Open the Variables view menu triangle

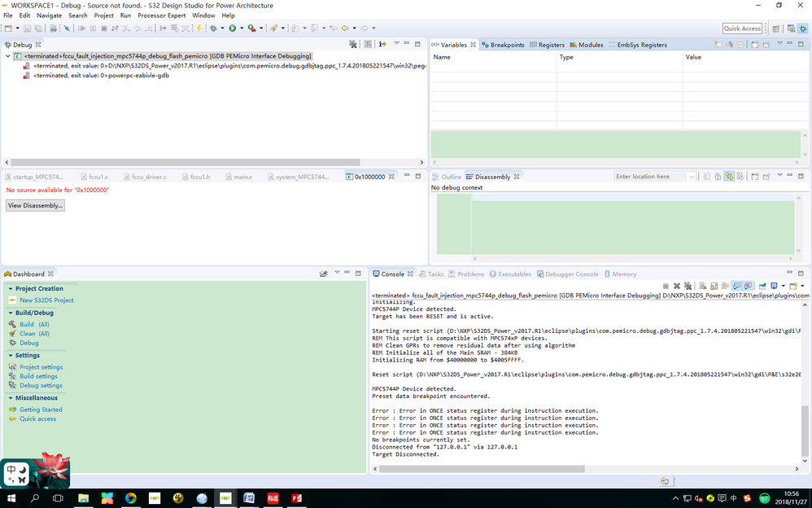(780, 43)
